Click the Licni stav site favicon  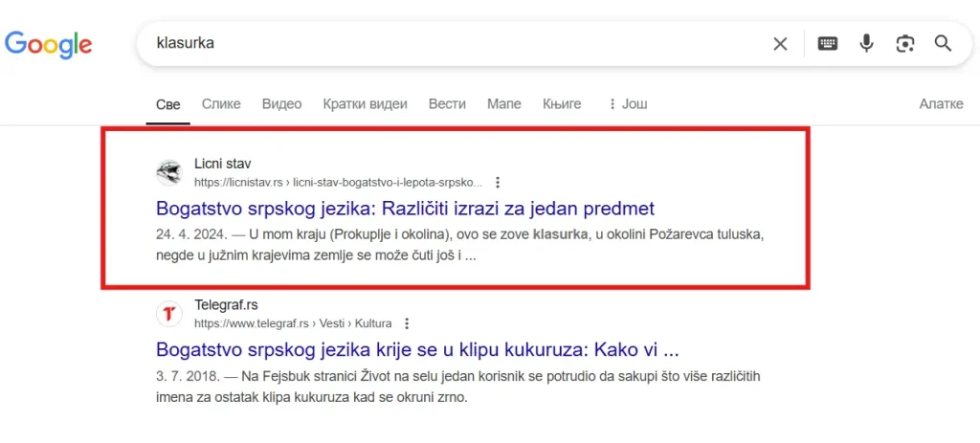pyautogui.click(x=168, y=172)
